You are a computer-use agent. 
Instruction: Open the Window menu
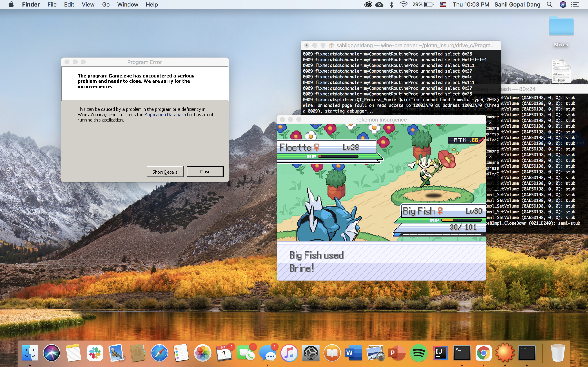click(128, 4)
